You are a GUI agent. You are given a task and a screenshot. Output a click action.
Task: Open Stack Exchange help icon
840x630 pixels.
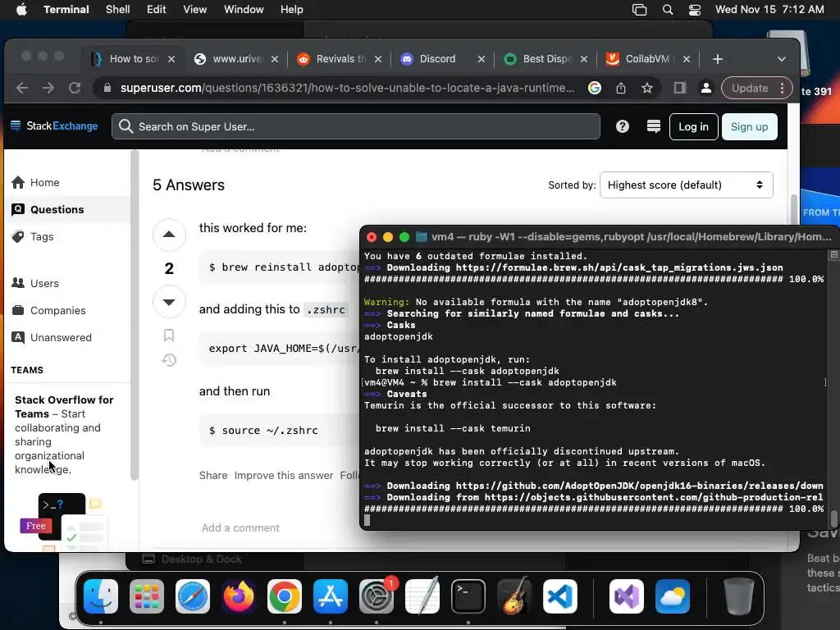tap(622, 126)
